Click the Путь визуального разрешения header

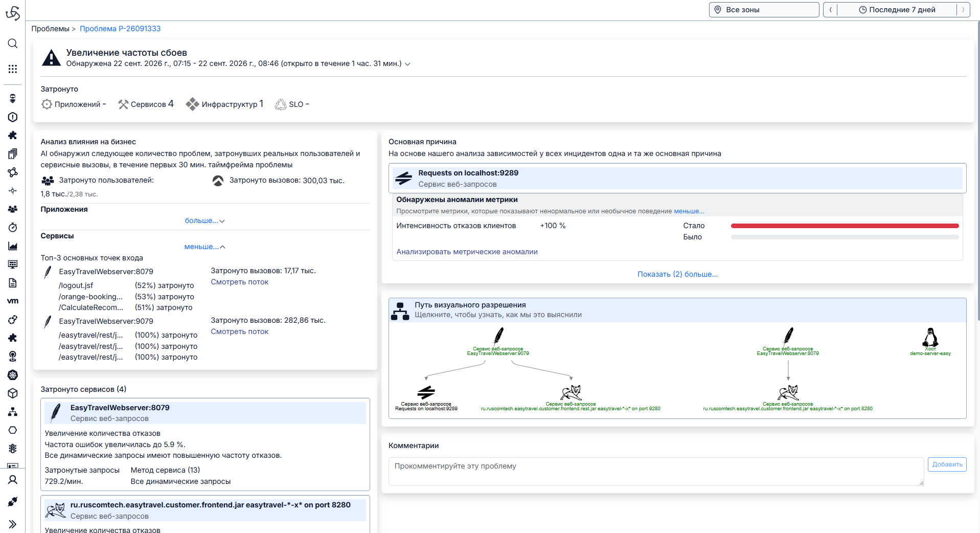(x=677, y=310)
